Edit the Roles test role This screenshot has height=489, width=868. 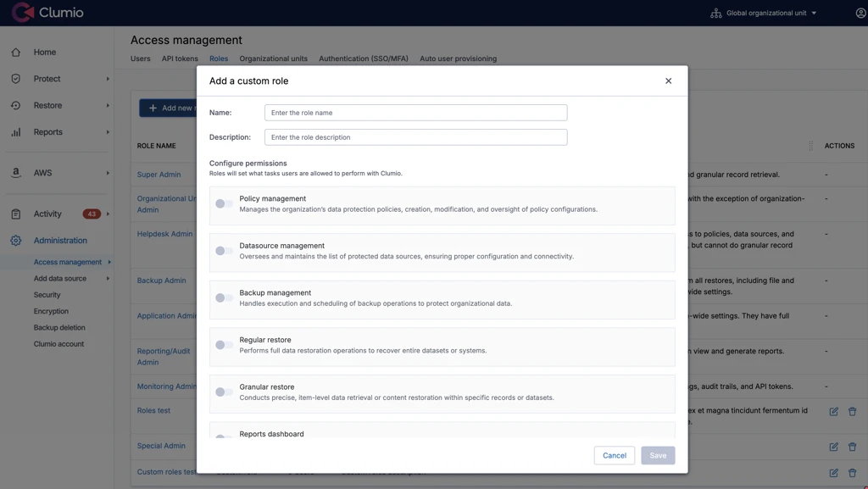833,412
